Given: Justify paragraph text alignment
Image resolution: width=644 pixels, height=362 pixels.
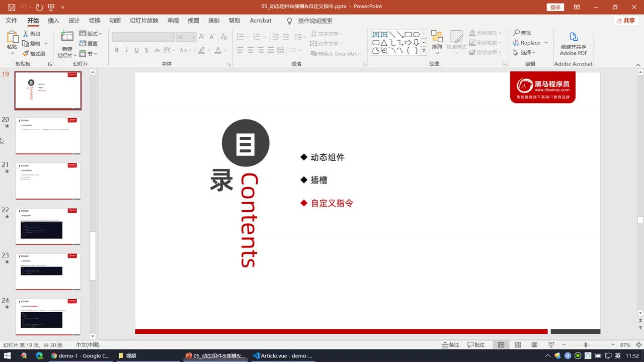Looking at the screenshot, I should (x=271, y=50).
